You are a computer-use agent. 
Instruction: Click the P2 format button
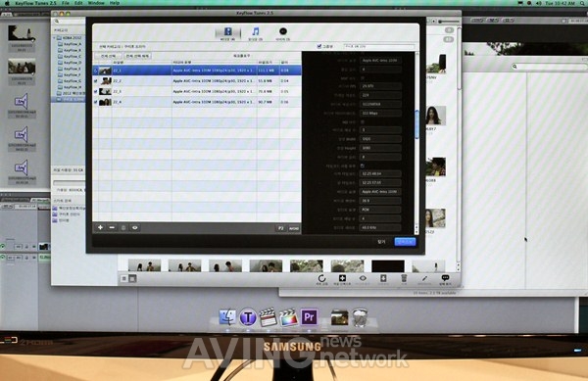pos(281,228)
